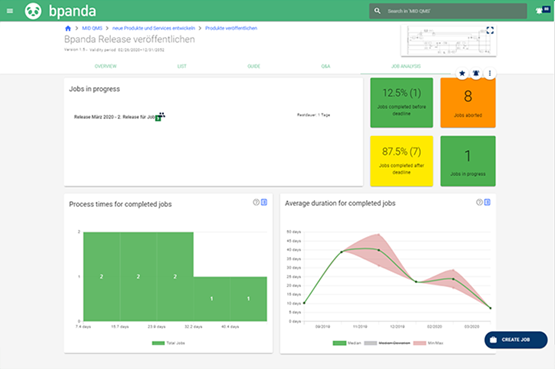The height and width of the screenshot is (369, 555).
Task: Toggle the grey deviation legend entry
Action: point(387,343)
